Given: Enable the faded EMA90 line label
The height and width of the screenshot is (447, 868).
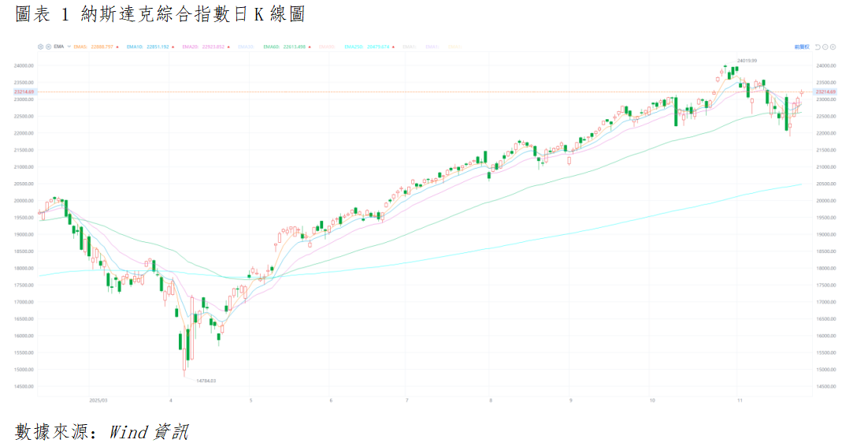Looking at the screenshot, I should point(327,47).
